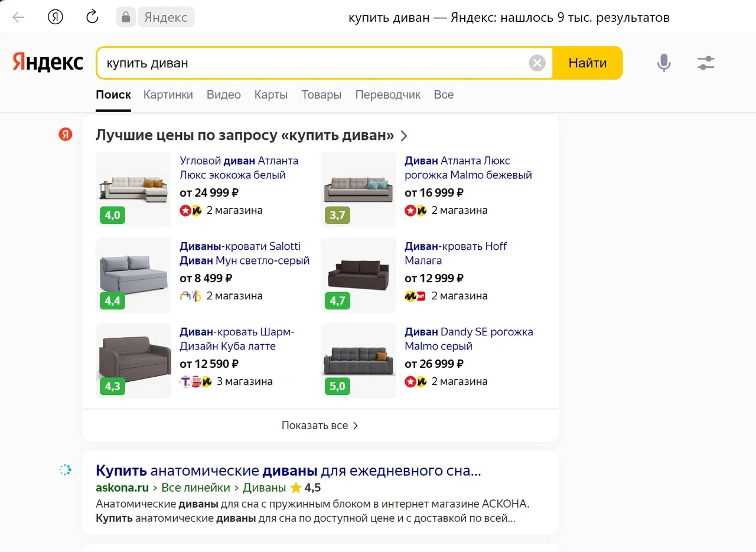The width and height of the screenshot is (756, 552).
Task: Click the Яндекс site label in address bar
Action: coord(166,17)
